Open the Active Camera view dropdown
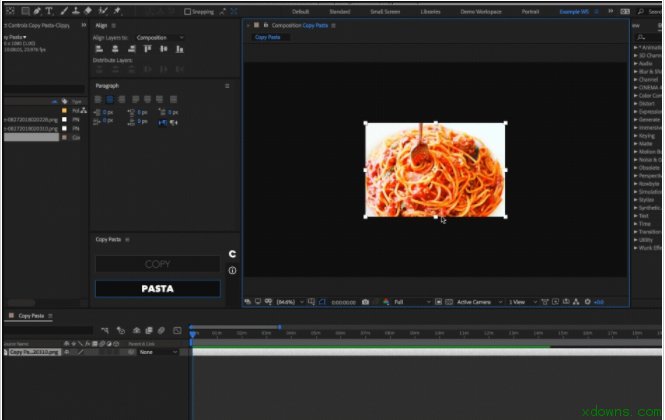Image resolution: width=665 pixels, height=420 pixels. point(477,301)
